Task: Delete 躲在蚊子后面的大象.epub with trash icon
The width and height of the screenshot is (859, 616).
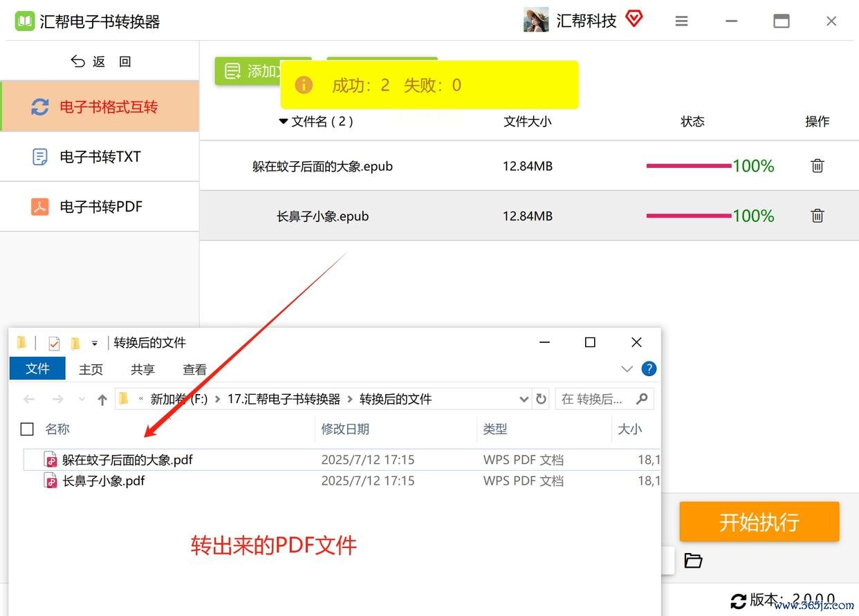Action: (818, 166)
